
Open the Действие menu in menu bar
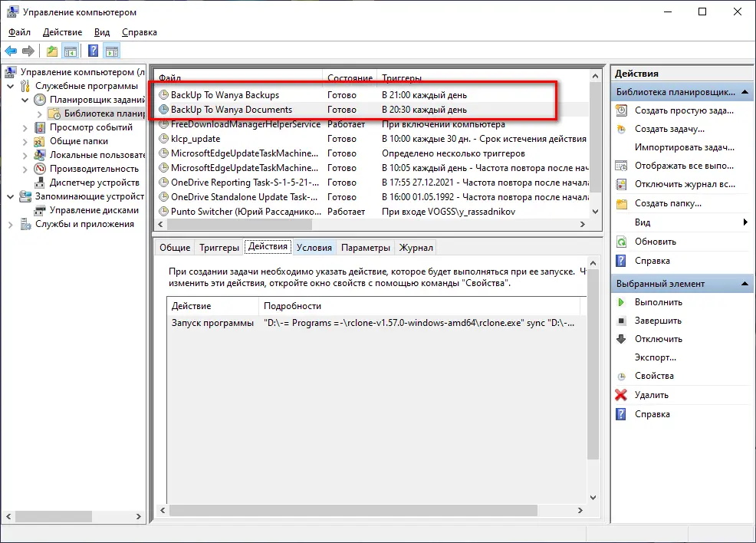pos(62,32)
